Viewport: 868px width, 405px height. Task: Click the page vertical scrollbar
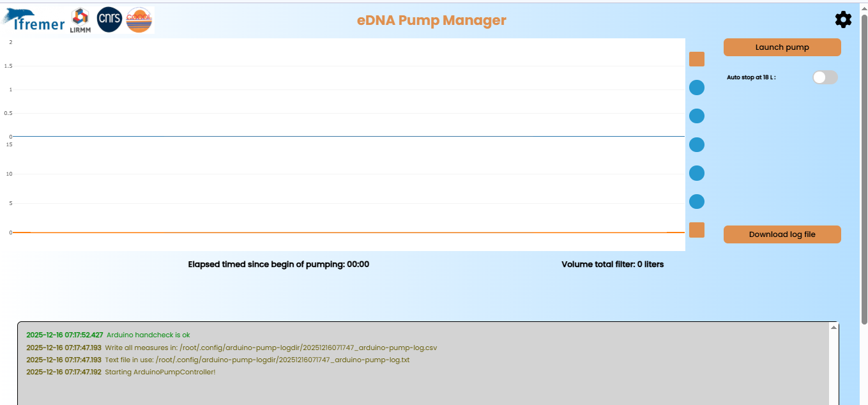point(864,160)
